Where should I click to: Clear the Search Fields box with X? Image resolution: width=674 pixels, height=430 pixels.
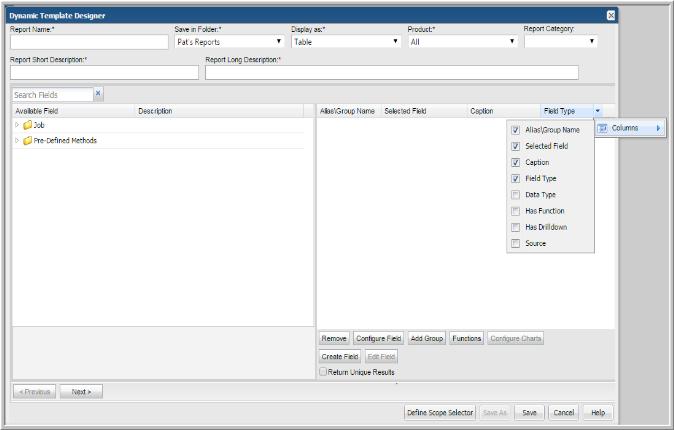point(98,94)
